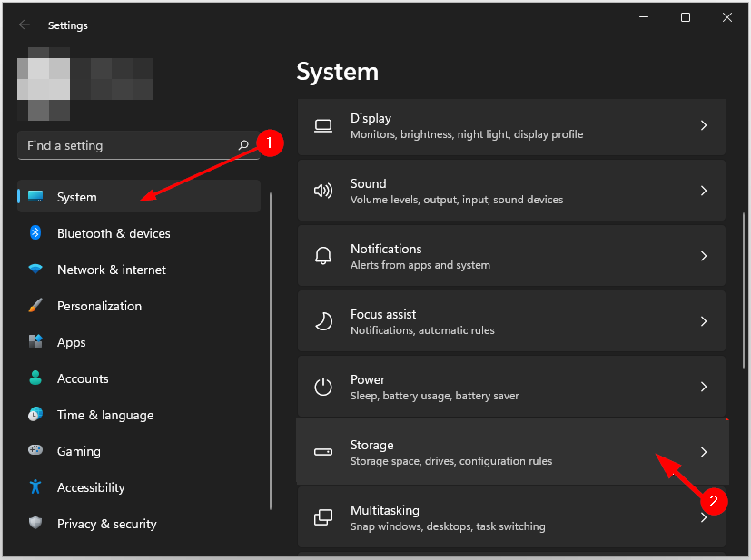Click the Storage drive icon
751x560 pixels.
pyautogui.click(x=323, y=452)
